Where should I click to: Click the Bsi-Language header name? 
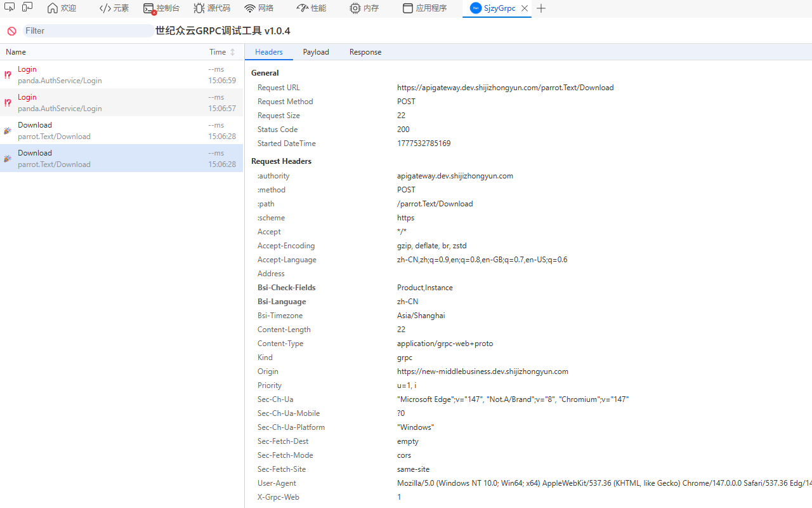click(x=282, y=302)
